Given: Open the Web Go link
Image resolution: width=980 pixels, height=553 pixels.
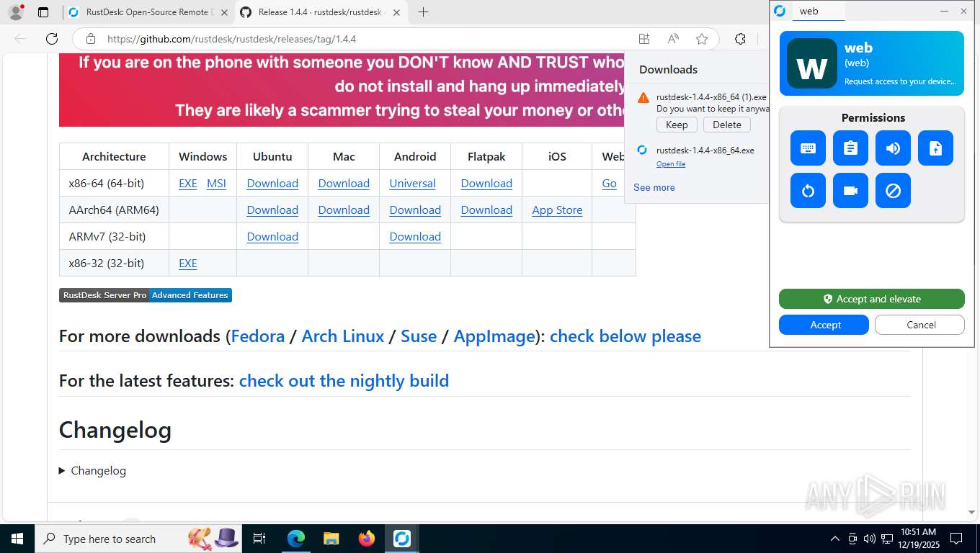Looking at the screenshot, I should (609, 184).
